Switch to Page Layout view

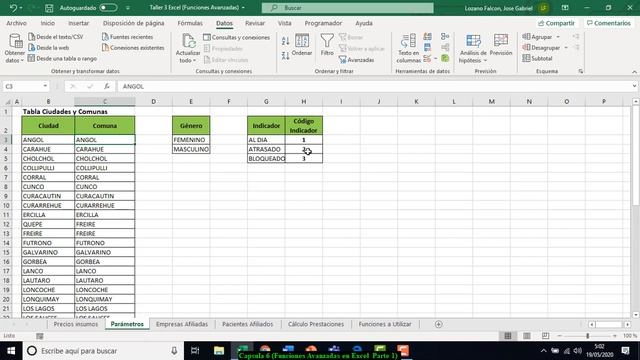(x=527, y=336)
